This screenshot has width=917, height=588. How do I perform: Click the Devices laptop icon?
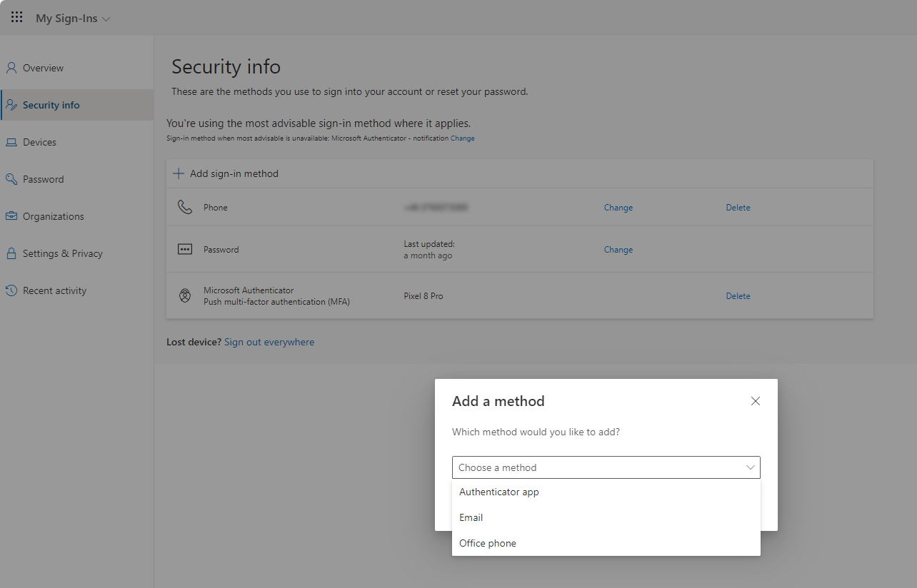click(x=11, y=143)
